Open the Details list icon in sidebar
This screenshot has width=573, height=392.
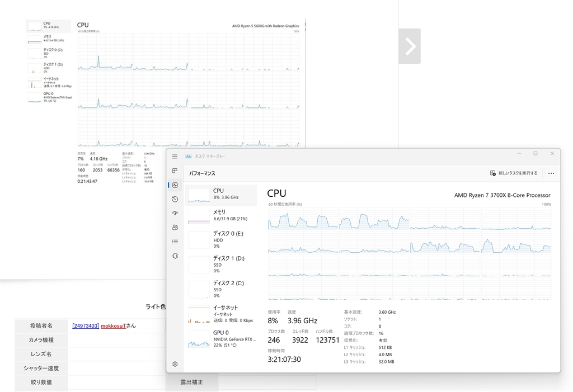175,242
